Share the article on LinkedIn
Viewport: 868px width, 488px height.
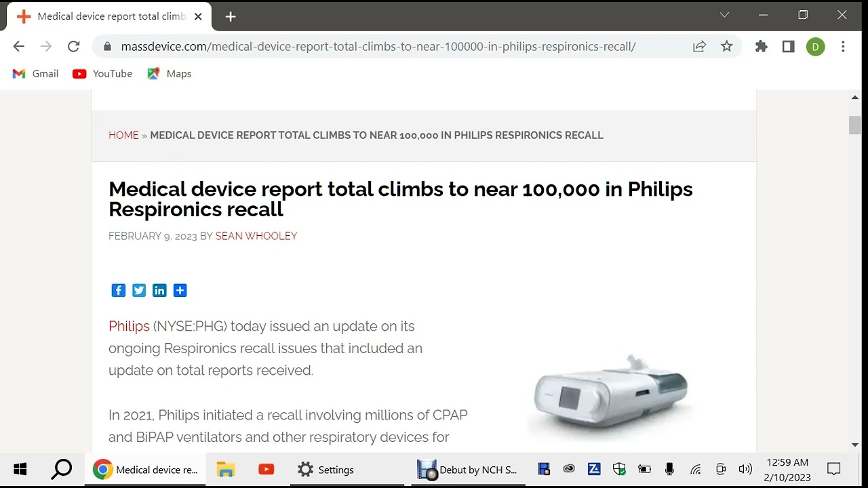[159, 290]
